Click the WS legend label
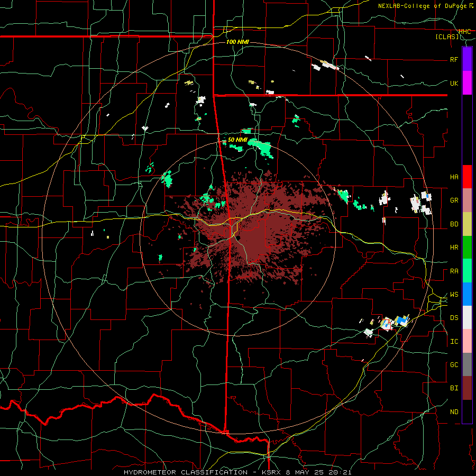The width and height of the screenshot is (476, 476). (x=454, y=295)
